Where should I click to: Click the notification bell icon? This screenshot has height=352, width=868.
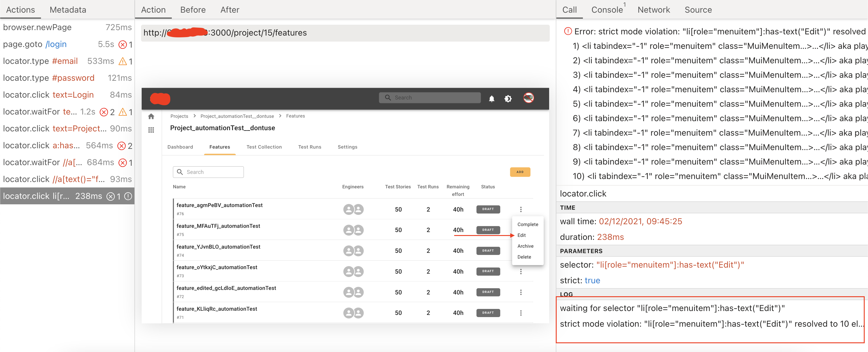click(x=491, y=98)
